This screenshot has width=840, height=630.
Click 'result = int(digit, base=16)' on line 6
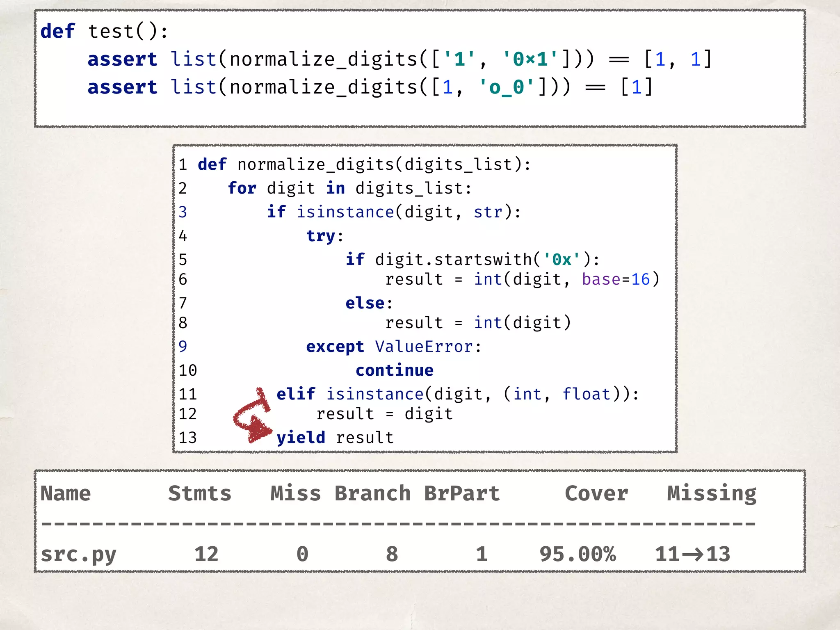click(x=522, y=279)
